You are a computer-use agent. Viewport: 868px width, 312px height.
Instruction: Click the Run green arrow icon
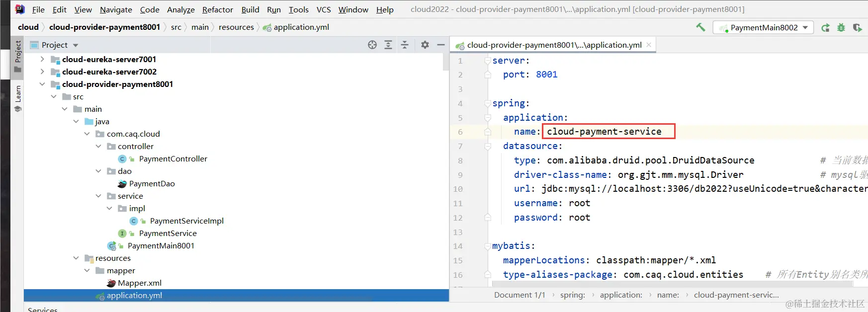(825, 28)
